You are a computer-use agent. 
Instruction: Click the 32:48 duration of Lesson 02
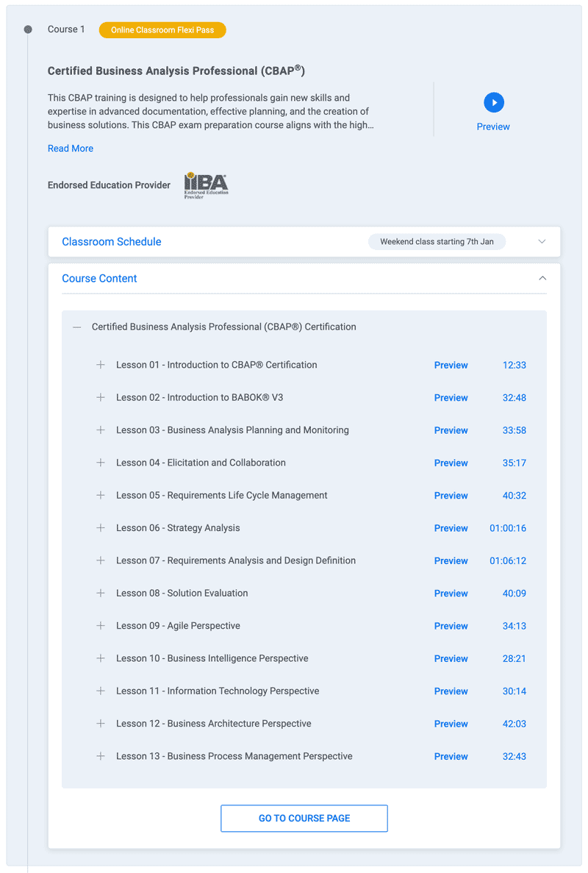pos(514,398)
